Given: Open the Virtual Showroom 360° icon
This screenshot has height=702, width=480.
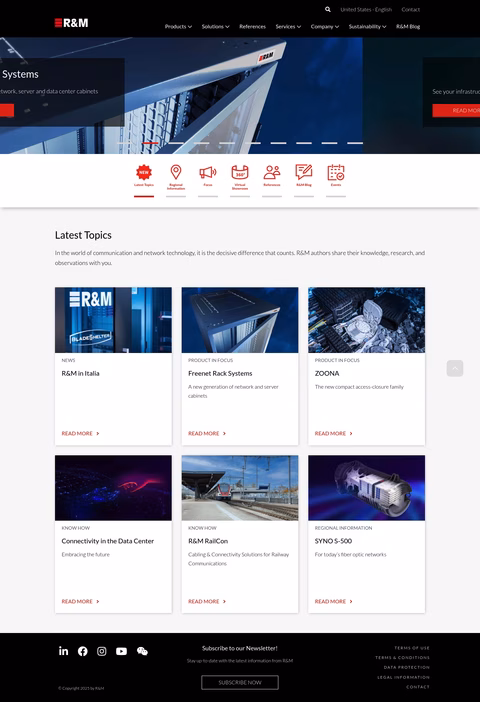Looking at the screenshot, I should [x=240, y=172].
